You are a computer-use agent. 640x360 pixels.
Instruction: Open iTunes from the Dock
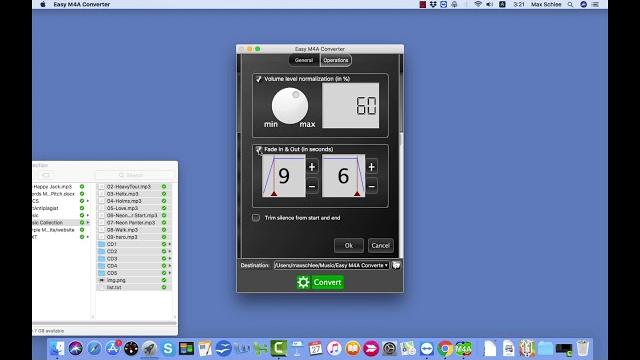click(x=334, y=349)
